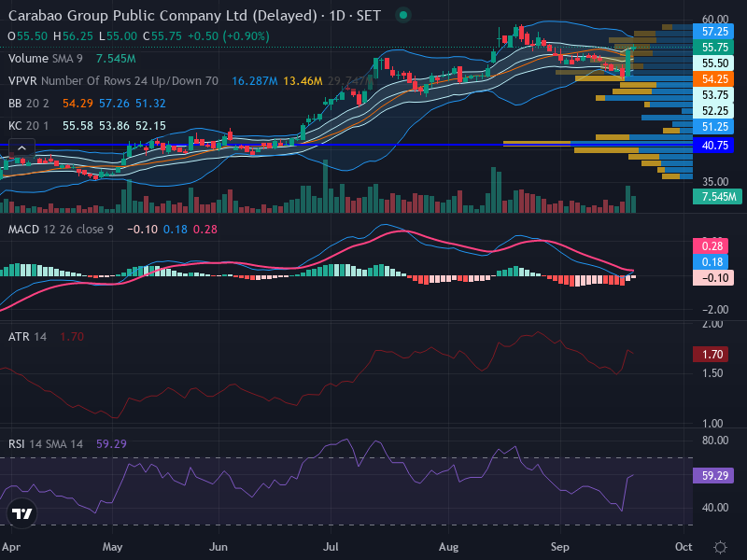
Task: Click the 55.75 current price label
Action: point(713,48)
